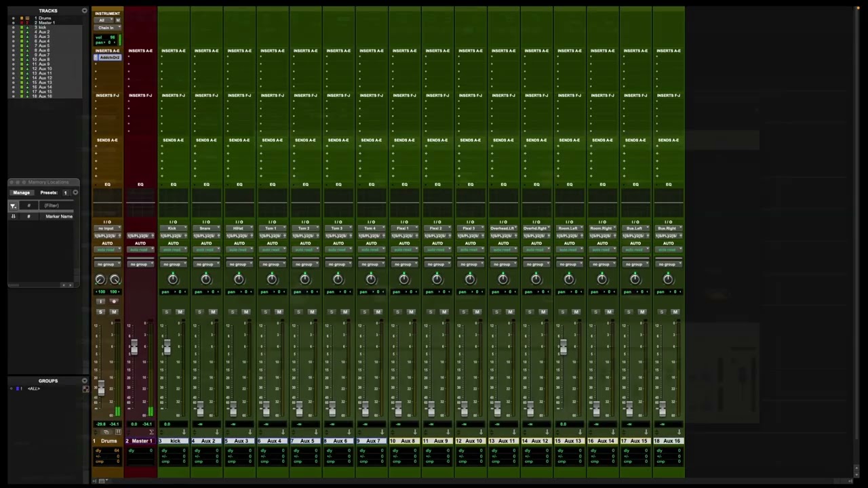Click the kick volume readout 0.0

coord(167,424)
